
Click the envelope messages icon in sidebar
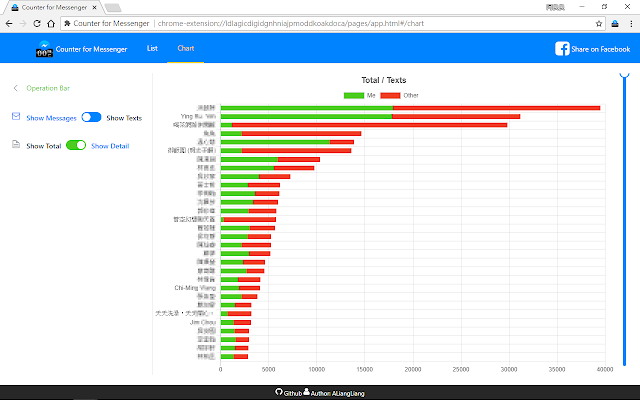[x=16, y=117]
